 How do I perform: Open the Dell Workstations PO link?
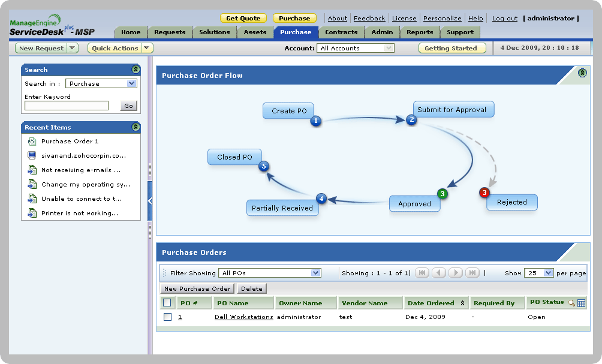pyautogui.click(x=244, y=317)
